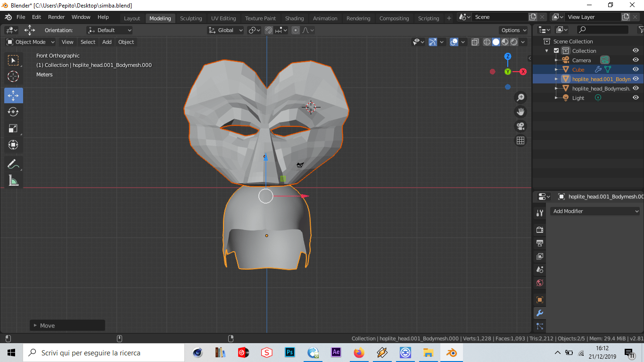
Task: Toggle show overlays button
Action: [454, 42]
